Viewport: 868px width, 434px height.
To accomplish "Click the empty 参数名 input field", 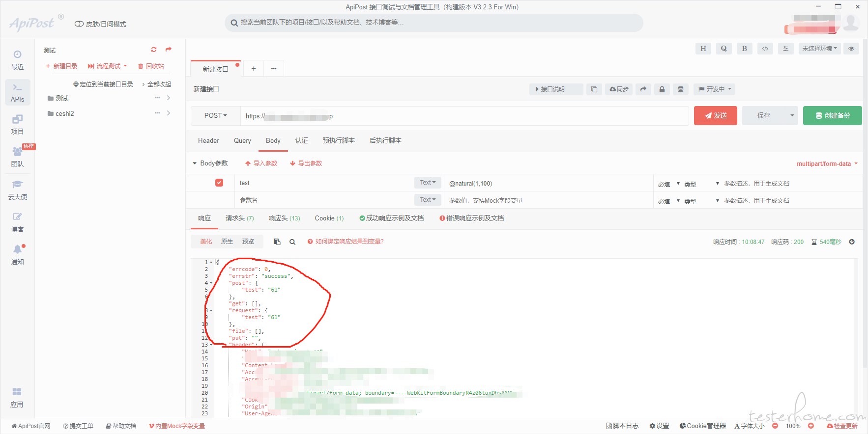I will coord(324,200).
